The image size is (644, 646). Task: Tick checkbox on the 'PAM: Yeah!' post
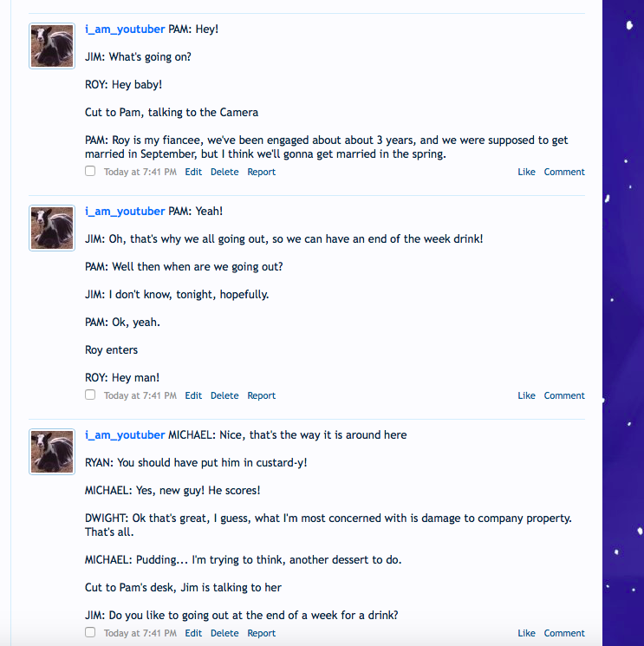click(x=90, y=395)
